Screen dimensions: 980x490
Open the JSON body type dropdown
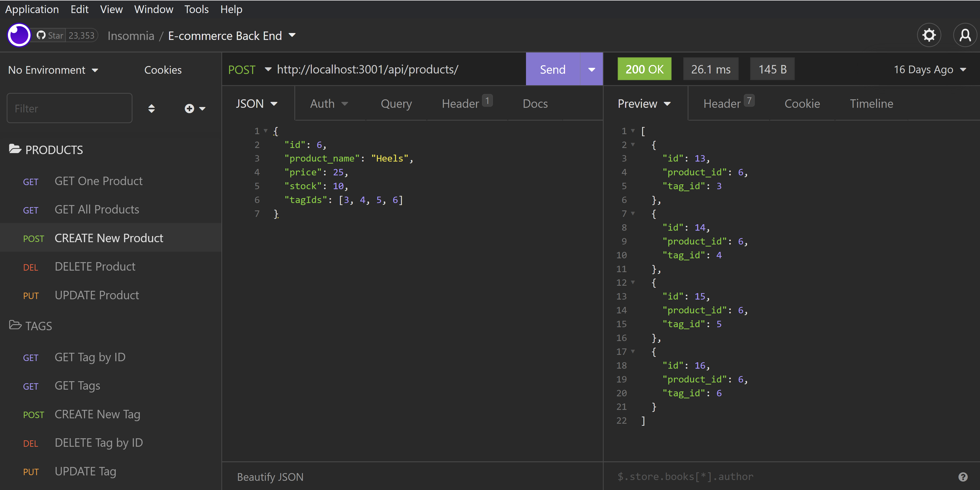[x=257, y=104]
